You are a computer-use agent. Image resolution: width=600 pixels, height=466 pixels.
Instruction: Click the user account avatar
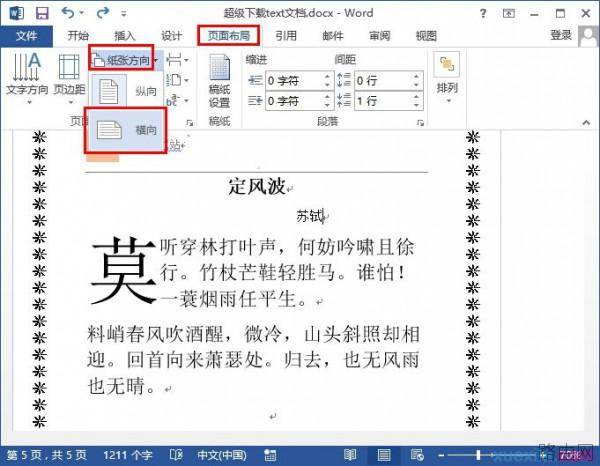coord(588,36)
